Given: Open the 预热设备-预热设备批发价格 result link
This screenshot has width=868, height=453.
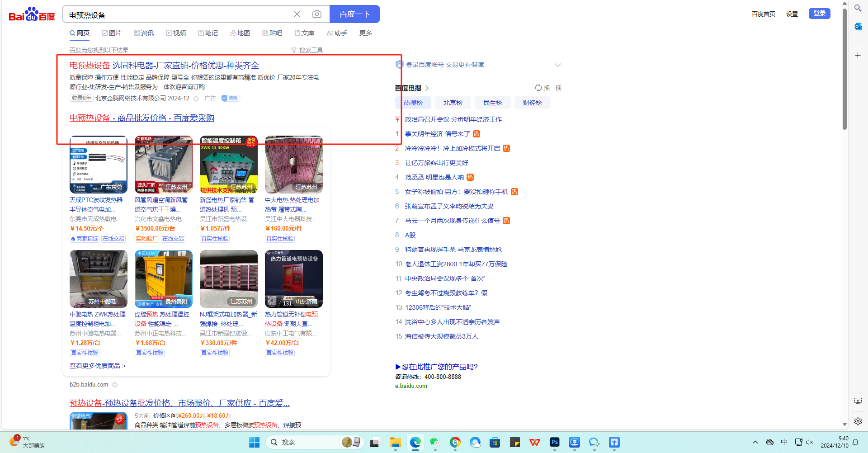Looking at the screenshot, I should tap(180, 403).
